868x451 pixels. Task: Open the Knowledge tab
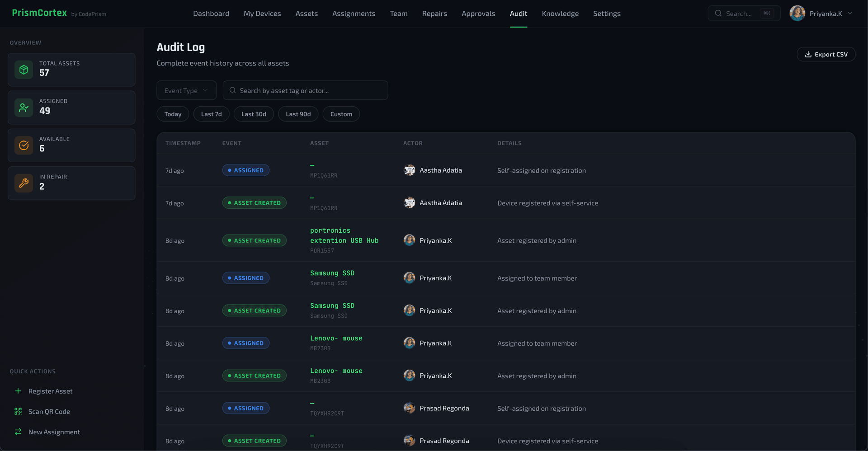pyautogui.click(x=560, y=14)
